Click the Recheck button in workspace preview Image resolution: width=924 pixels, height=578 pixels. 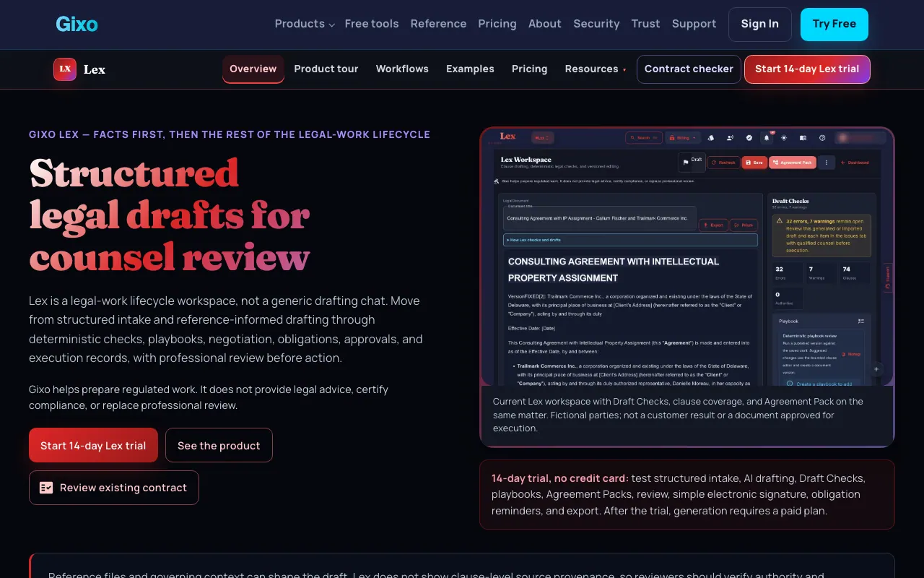tap(724, 163)
